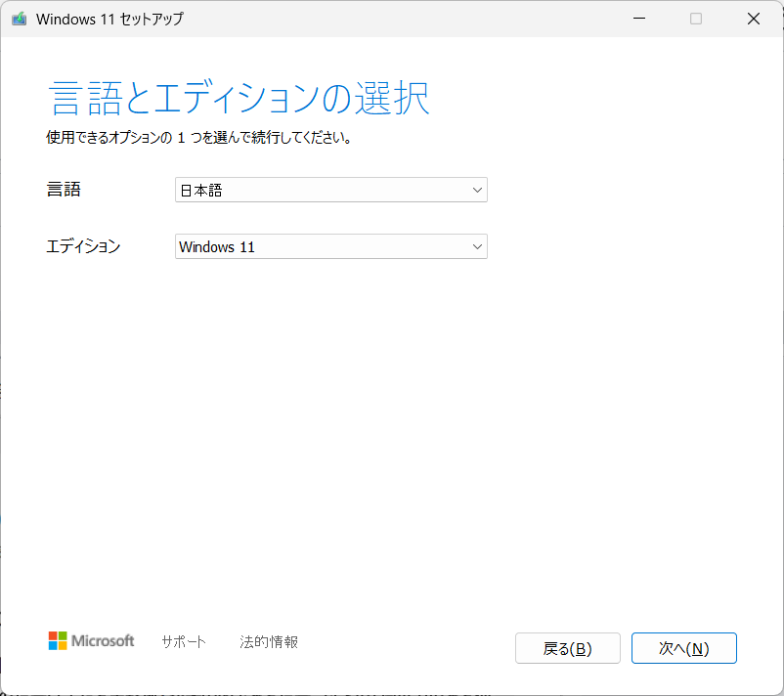The height and width of the screenshot is (696, 784).
Task: Minimize the Windows 11 セットアップ window
Action: pyautogui.click(x=639, y=19)
